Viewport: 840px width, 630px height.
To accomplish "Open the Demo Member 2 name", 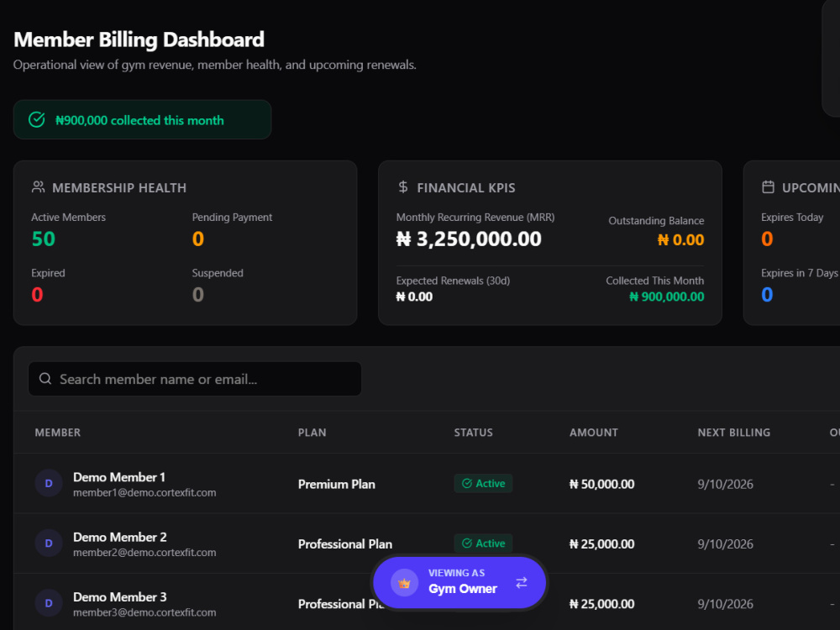I will [x=120, y=537].
